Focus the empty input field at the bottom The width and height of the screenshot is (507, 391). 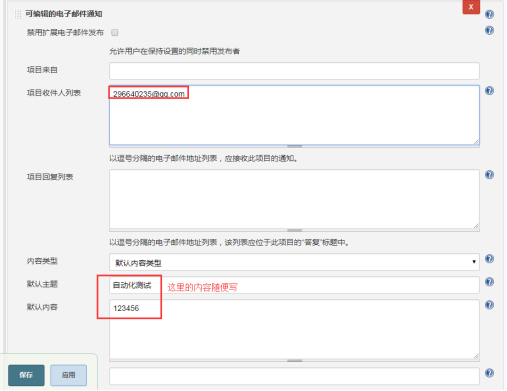[294, 376]
